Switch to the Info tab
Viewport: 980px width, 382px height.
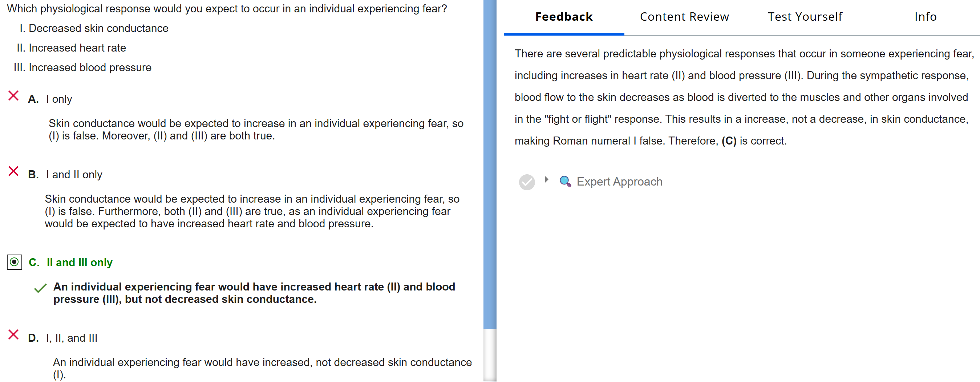[925, 17]
